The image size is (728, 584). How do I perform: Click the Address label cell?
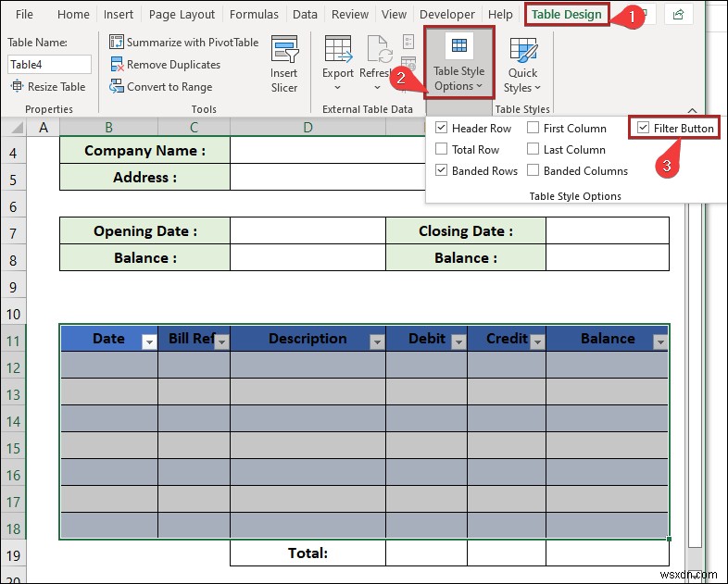(144, 177)
